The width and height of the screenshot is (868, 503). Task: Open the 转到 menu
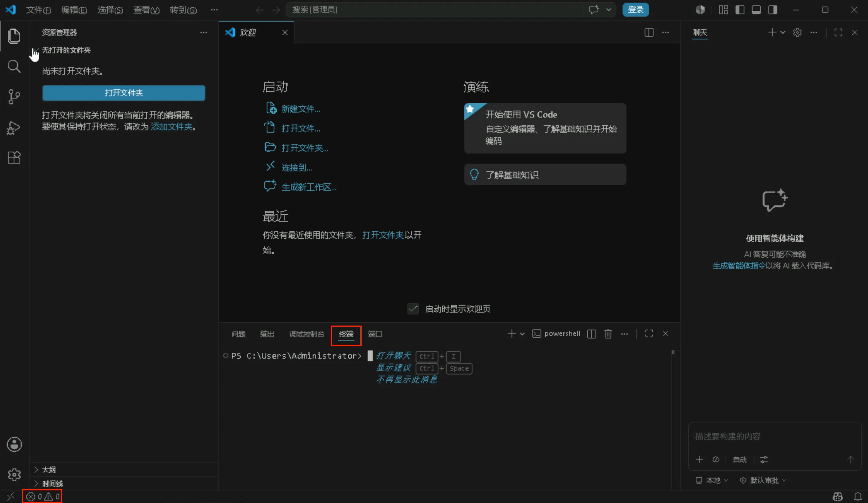[183, 10]
